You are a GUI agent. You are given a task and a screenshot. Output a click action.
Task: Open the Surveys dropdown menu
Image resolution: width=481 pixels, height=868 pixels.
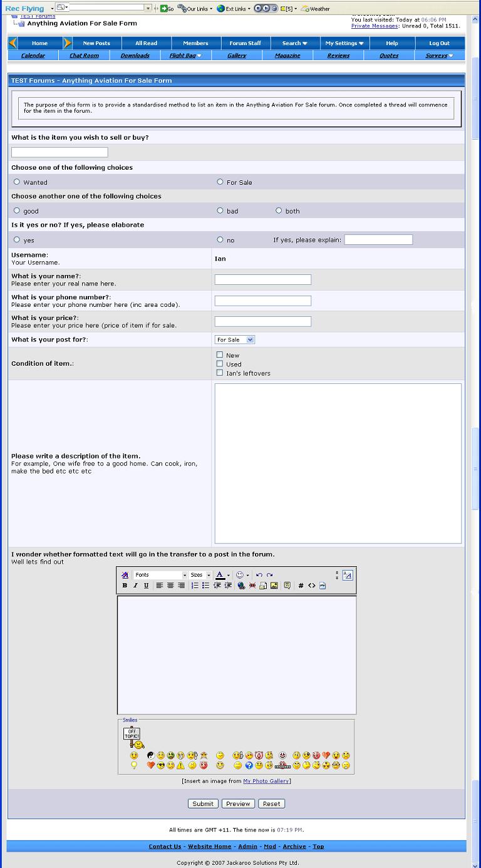tap(440, 55)
